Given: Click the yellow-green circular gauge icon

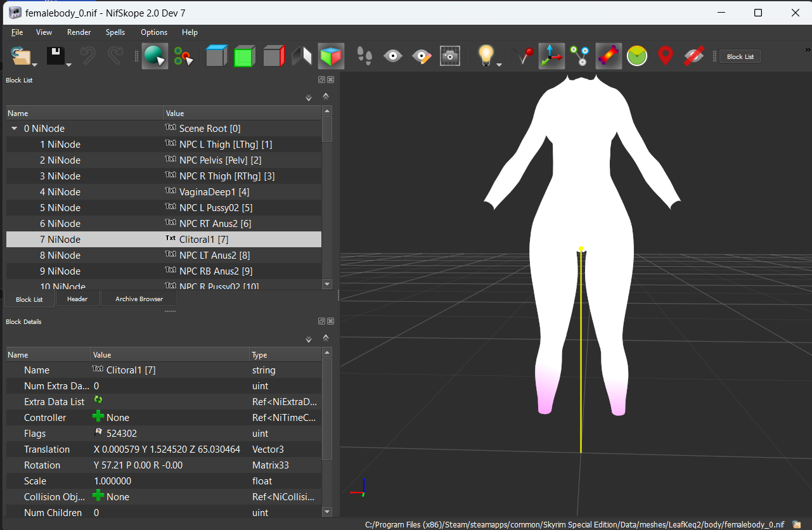Looking at the screenshot, I should 637,56.
